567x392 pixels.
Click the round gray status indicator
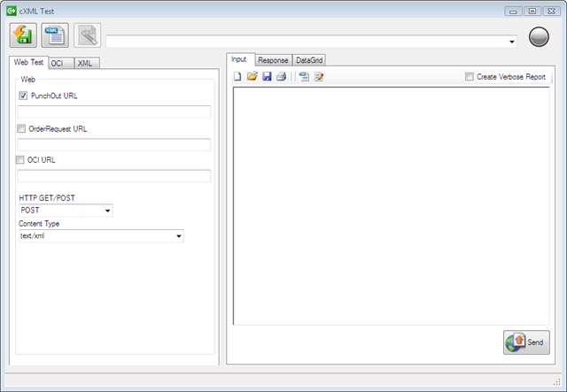point(539,36)
